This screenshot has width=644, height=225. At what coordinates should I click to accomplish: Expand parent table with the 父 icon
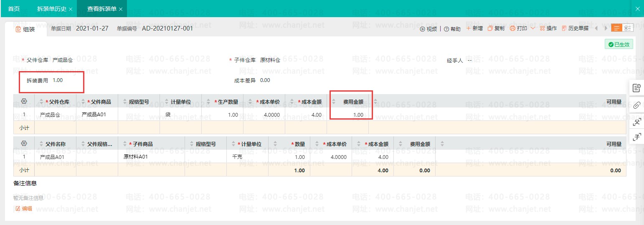click(636, 122)
